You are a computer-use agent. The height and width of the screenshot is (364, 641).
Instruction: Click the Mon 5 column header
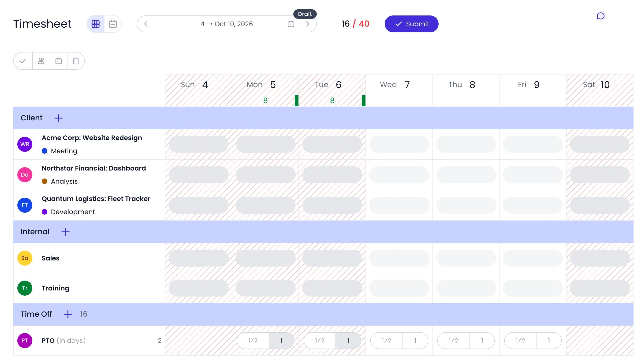tap(265, 90)
